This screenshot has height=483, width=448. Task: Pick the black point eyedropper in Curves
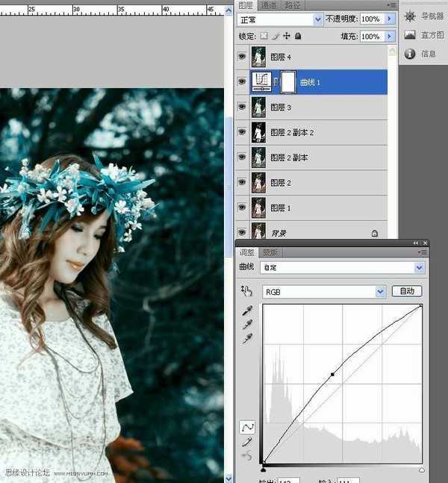click(246, 311)
